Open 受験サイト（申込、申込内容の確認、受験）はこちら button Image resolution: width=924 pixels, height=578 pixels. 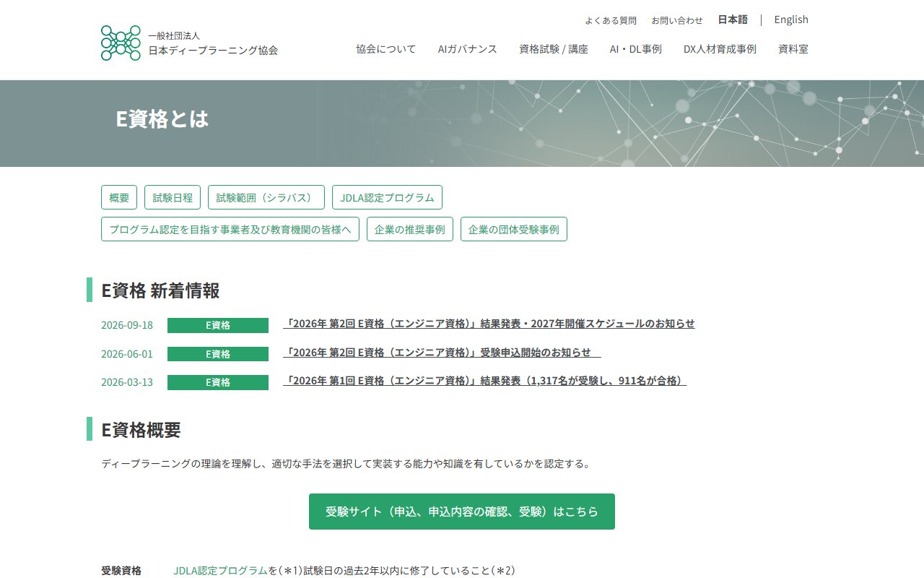point(462,512)
